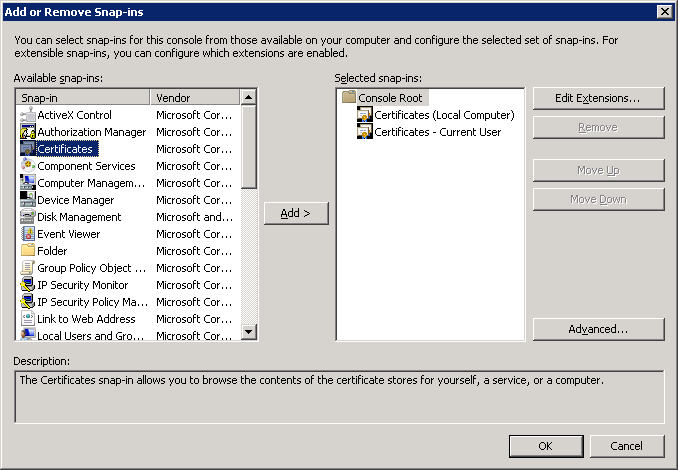
Task: Click the Description text box
Action: click(x=339, y=396)
